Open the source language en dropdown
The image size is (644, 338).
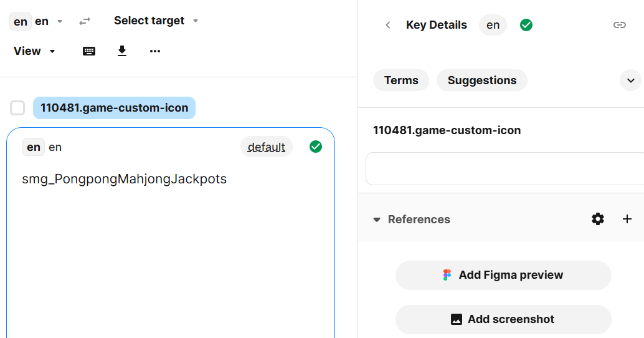pos(37,21)
